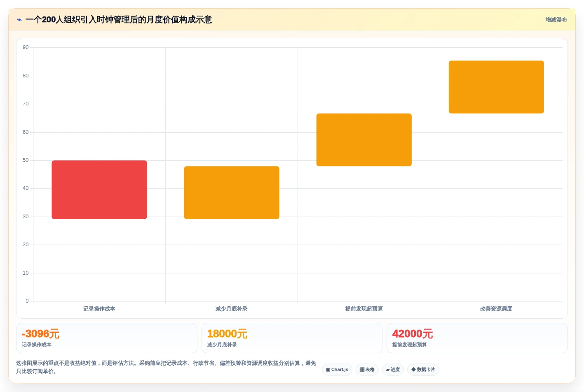The height and width of the screenshot is (392, 584).
Task: Click the y-axis value 50
Action: (26, 160)
